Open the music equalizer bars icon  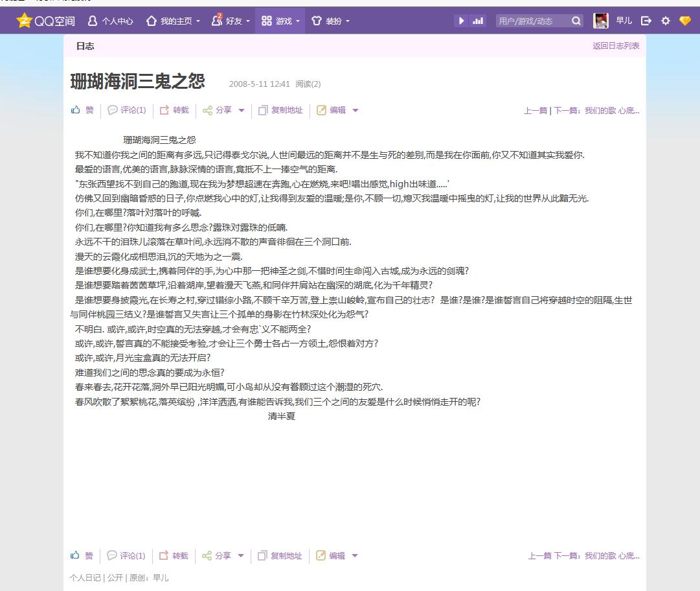click(478, 21)
